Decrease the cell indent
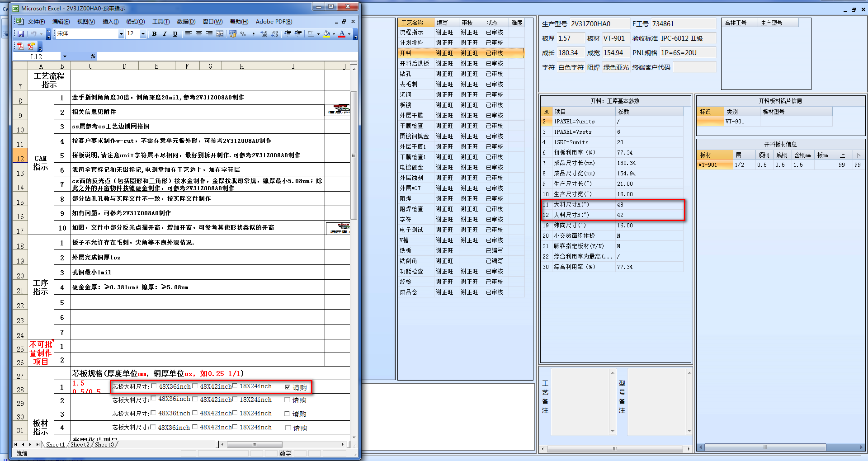This screenshot has width=868, height=461. coord(288,34)
